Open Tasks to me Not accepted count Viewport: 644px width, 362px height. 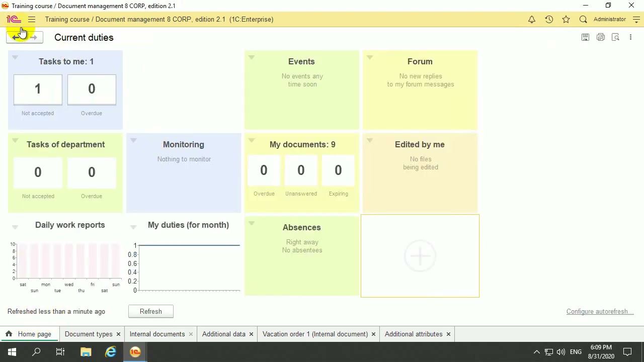[38, 89]
